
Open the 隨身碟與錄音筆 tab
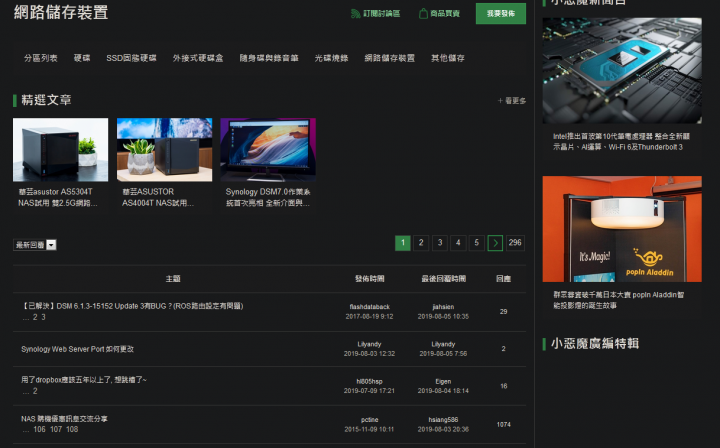(x=269, y=58)
